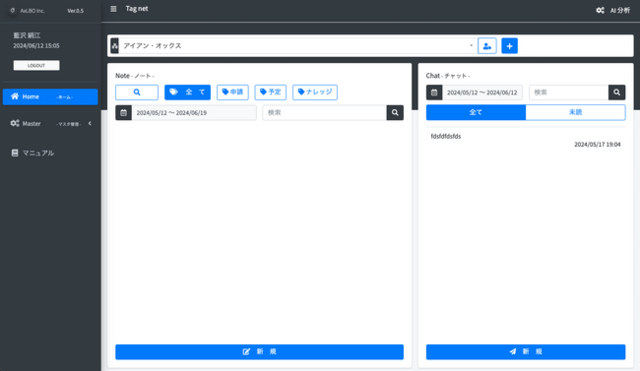The width and height of the screenshot is (640, 371).
Task: Open the アイアン・オックス group dropdown
Action: (298, 46)
